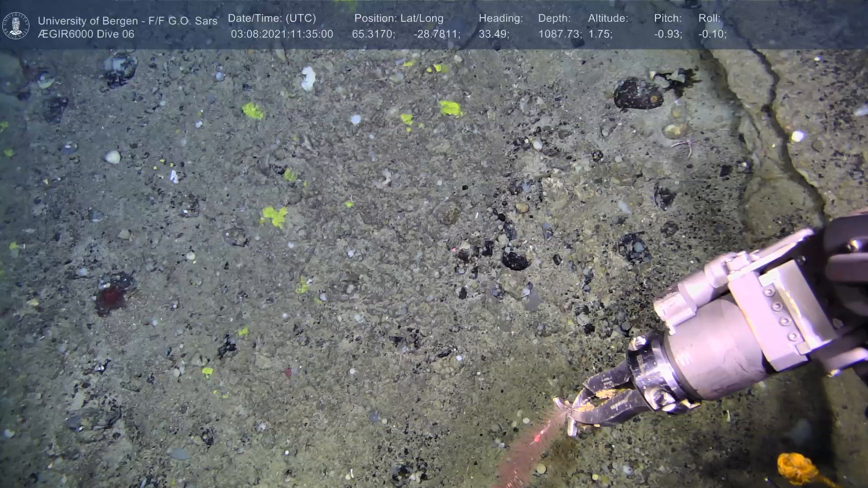Select the longitude value -28.7811
Viewport: 868px width, 488px height.
436,34
